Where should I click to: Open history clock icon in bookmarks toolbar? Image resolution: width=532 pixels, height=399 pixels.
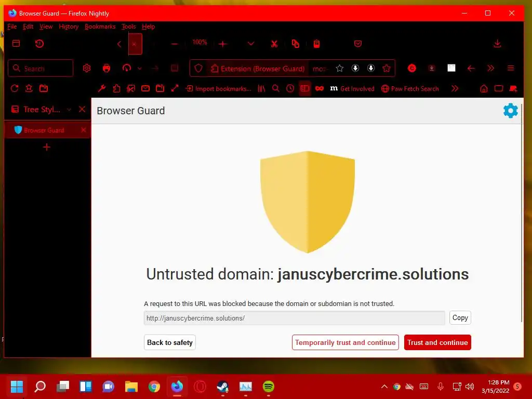[290, 88]
